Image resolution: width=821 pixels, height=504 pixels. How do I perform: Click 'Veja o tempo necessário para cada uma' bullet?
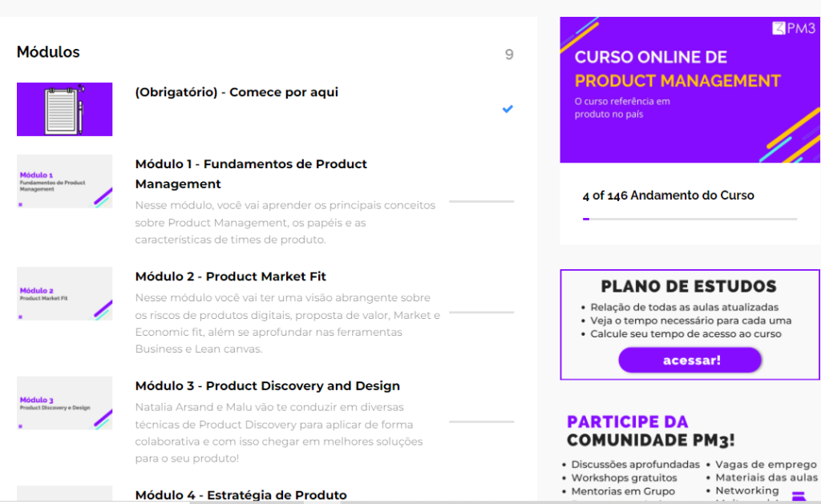pos(690,321)
